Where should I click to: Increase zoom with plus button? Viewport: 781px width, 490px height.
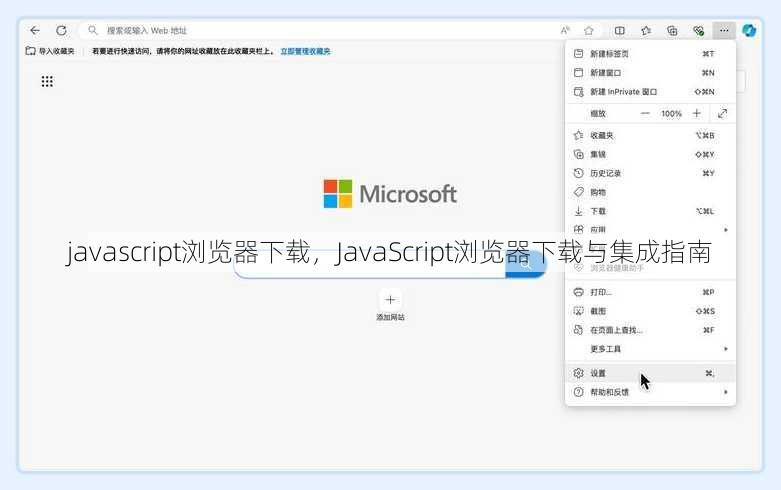696,114
